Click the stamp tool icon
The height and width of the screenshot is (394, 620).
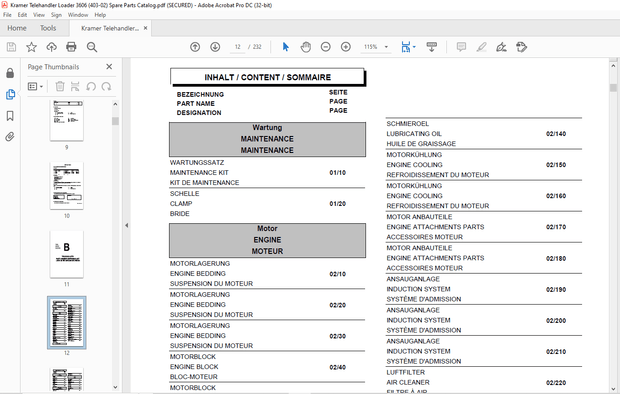coord(522,47)
